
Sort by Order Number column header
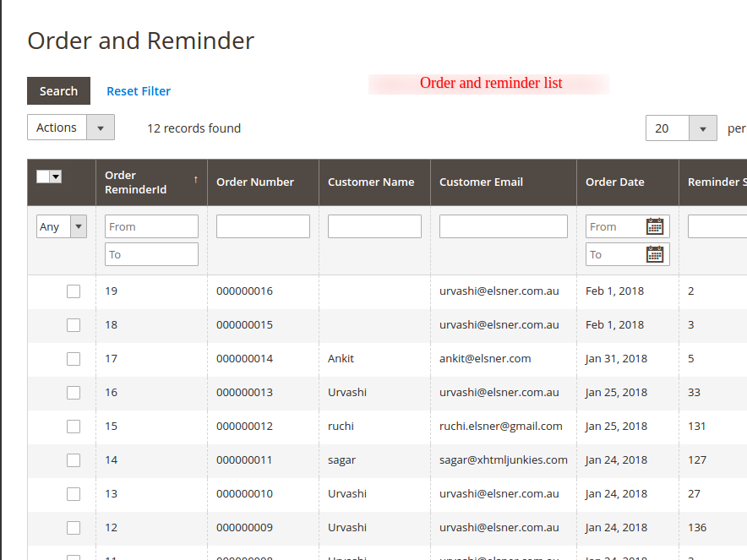coord(255,182)
